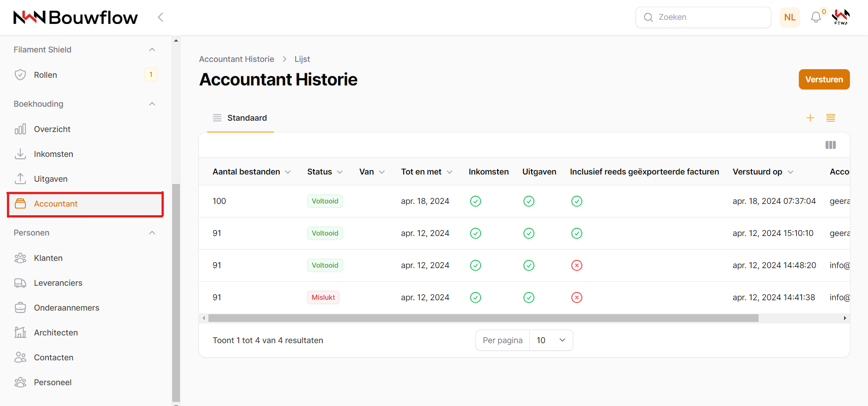Viewport: 868px width, 406px height.
Task: Open Leveranciers menu item
Action: tap(58, 283)
